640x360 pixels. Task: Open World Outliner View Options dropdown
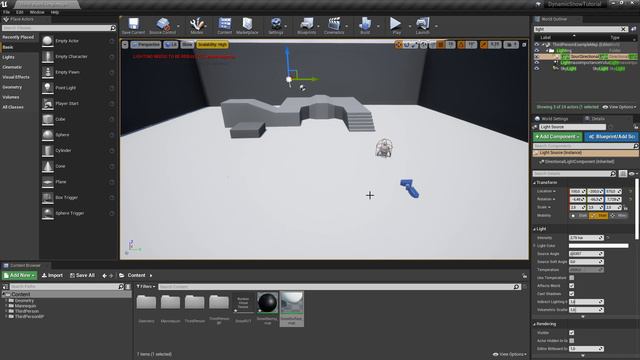[619, 107]
